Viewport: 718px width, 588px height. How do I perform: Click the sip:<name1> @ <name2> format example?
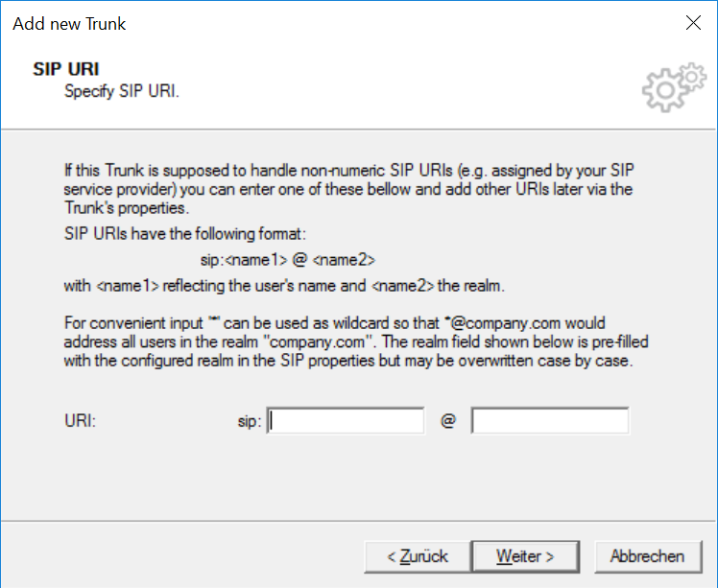288,260
